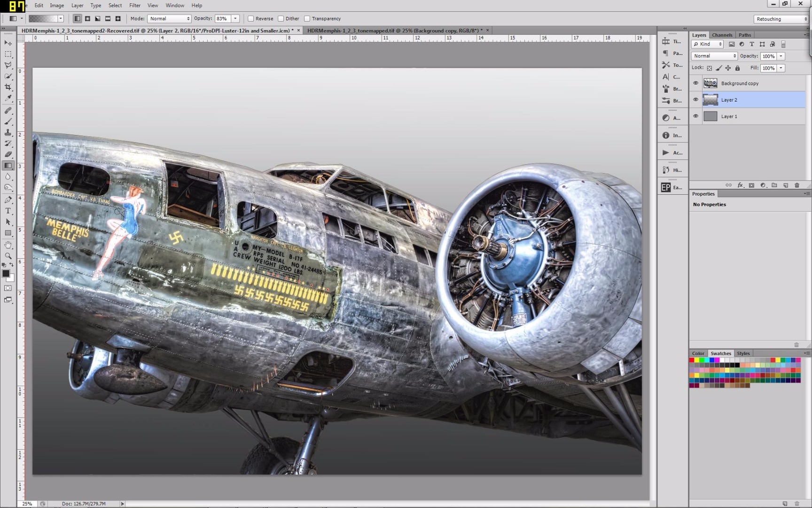This screenshot has width=812, height=508.
Task: Select the Eyedropper tool
Action: pyautogui.click(x=8, y=98)
